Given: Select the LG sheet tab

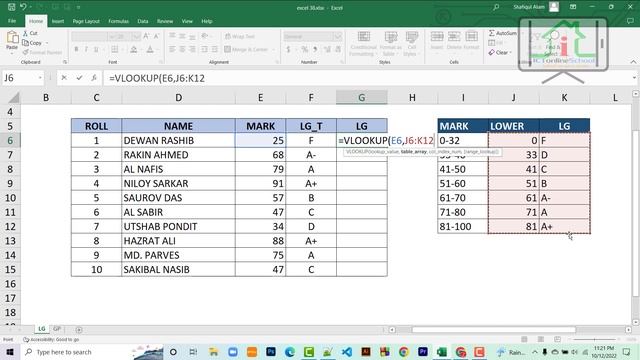Looking at the screenshot, I should coord(42,329).
